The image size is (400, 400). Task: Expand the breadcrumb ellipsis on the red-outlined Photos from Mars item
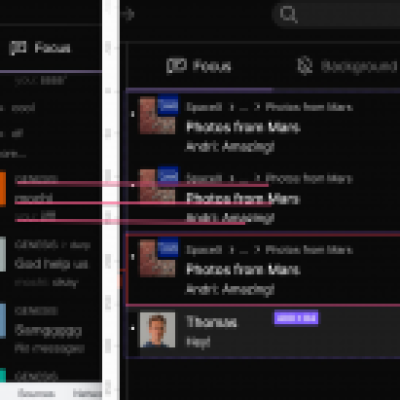pos(244,250)
